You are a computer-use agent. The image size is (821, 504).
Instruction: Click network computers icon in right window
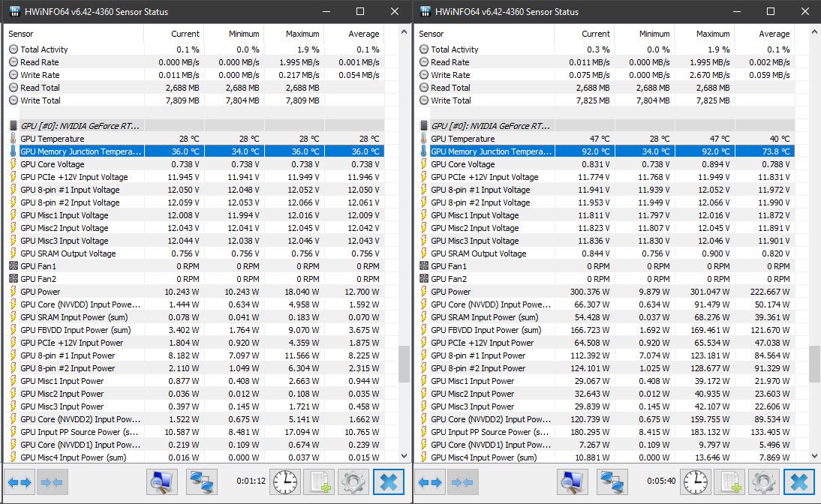tap(612, 481)
